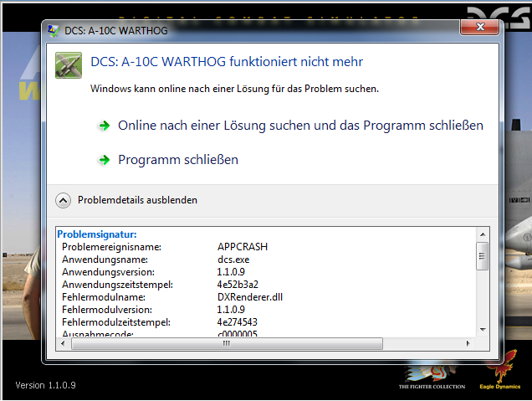The image size is (532, 401).
Task: Click the Anwendungsname: label
Action: coord(105,260)
